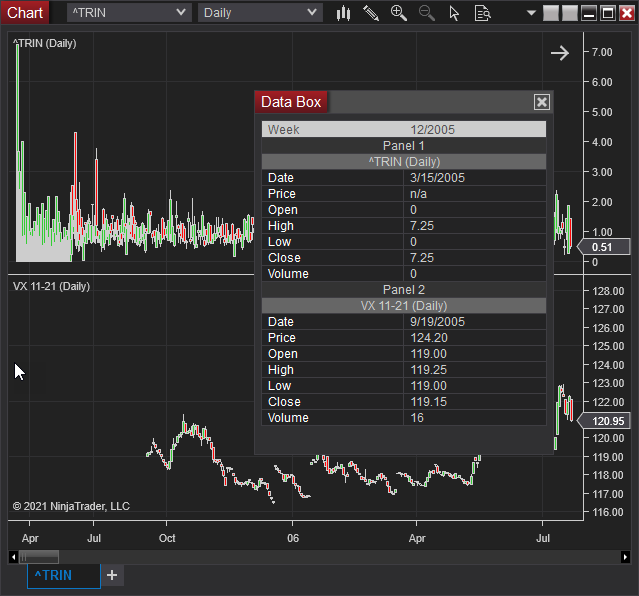Click the first gray link button

coord(550,14)
